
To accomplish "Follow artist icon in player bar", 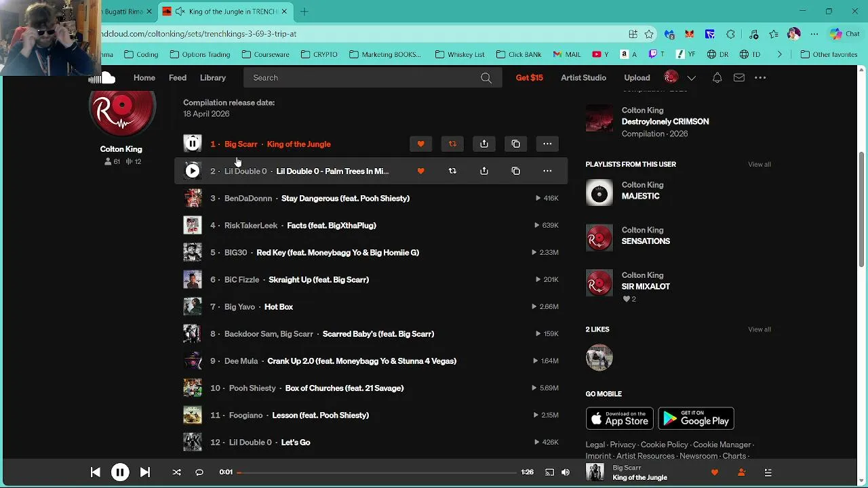I will pos(741,472).
